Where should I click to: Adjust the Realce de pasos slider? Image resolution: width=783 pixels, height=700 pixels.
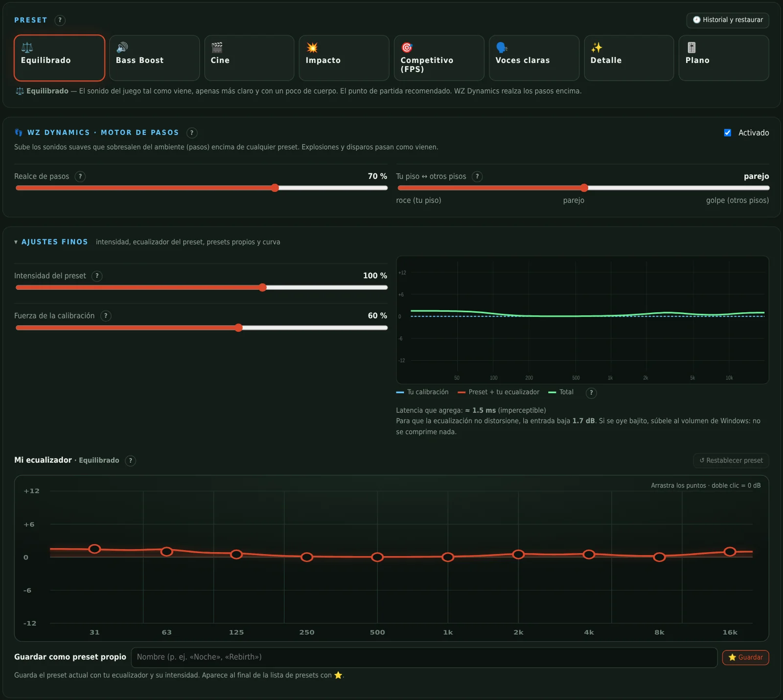tap(201, 188)
